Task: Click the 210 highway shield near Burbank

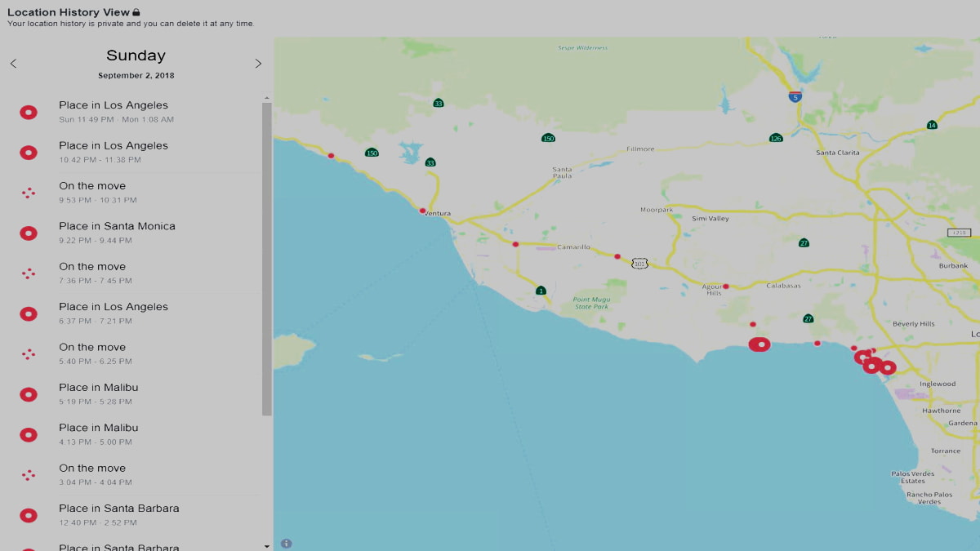Action: [x=958, y=233]
